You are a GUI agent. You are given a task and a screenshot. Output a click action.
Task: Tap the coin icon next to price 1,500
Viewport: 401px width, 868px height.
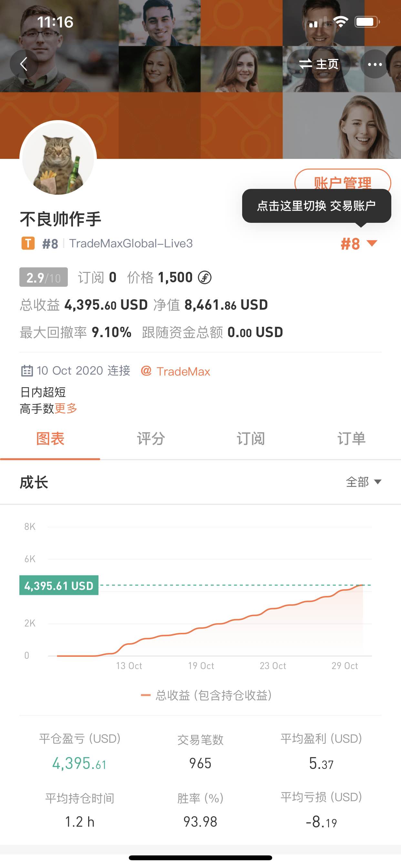tap(205, 278)
